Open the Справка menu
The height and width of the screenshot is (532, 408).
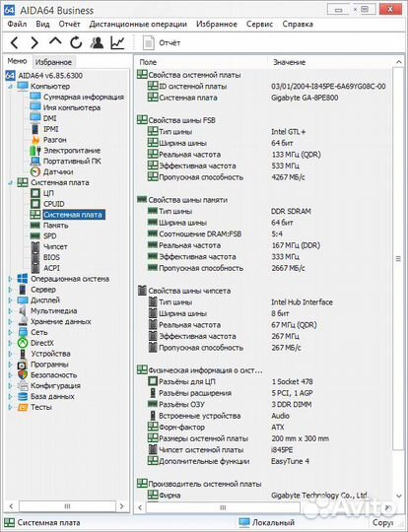pyautogui.click(x=298, y=24)
